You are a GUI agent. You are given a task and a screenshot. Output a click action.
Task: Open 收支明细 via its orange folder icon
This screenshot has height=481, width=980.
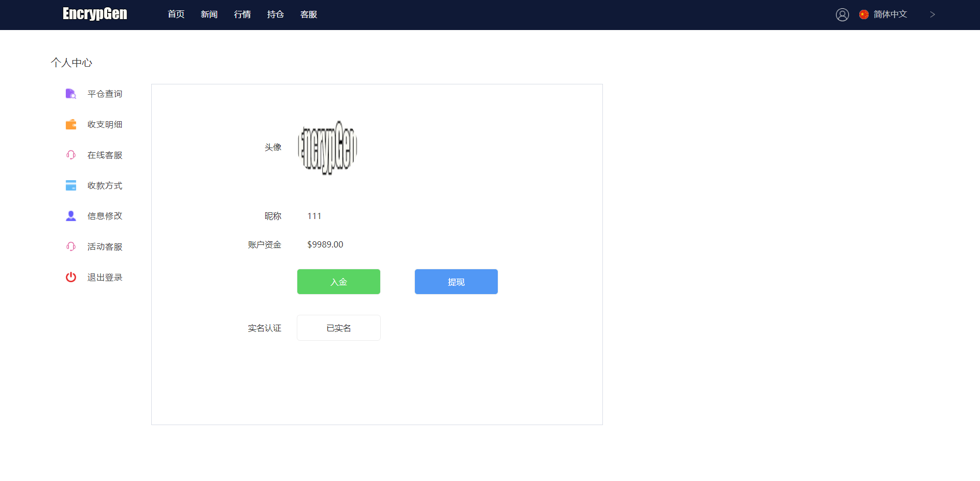point(70,124)
